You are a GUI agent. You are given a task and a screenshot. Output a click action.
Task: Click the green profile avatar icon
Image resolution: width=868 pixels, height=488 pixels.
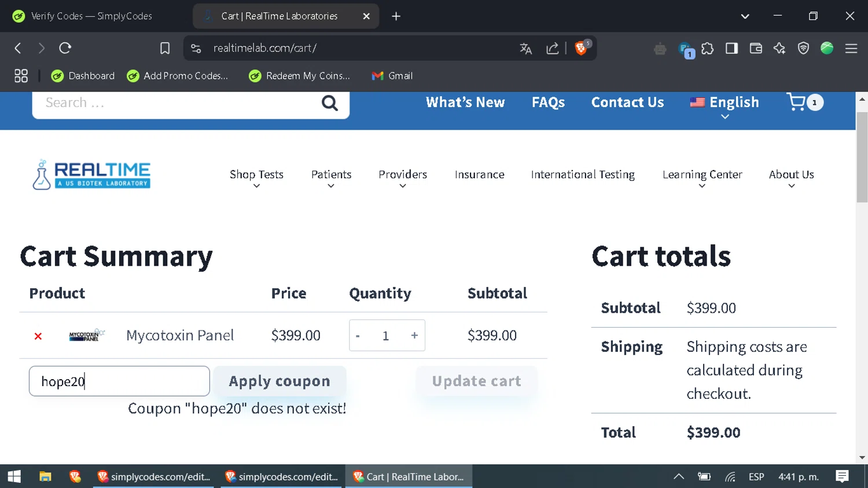(x=827, y=48)
